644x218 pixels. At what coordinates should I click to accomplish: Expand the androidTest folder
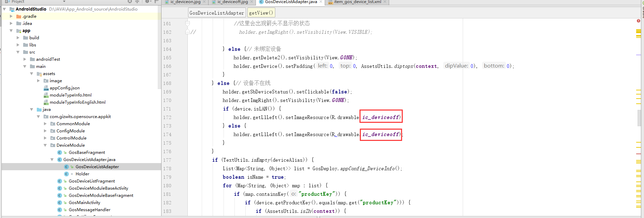click(25, 59)
